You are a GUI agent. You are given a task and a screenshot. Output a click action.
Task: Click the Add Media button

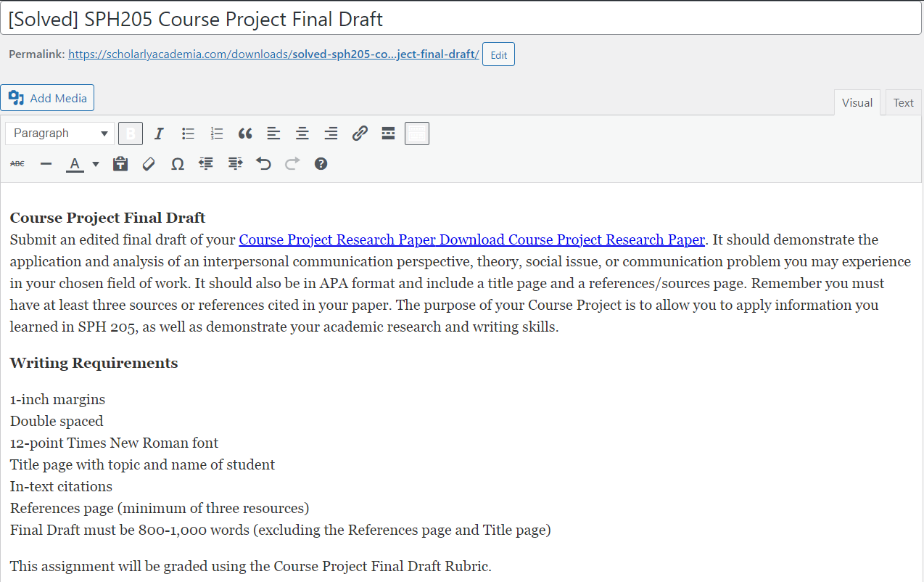pyautogui.click(x=47, y=98)
